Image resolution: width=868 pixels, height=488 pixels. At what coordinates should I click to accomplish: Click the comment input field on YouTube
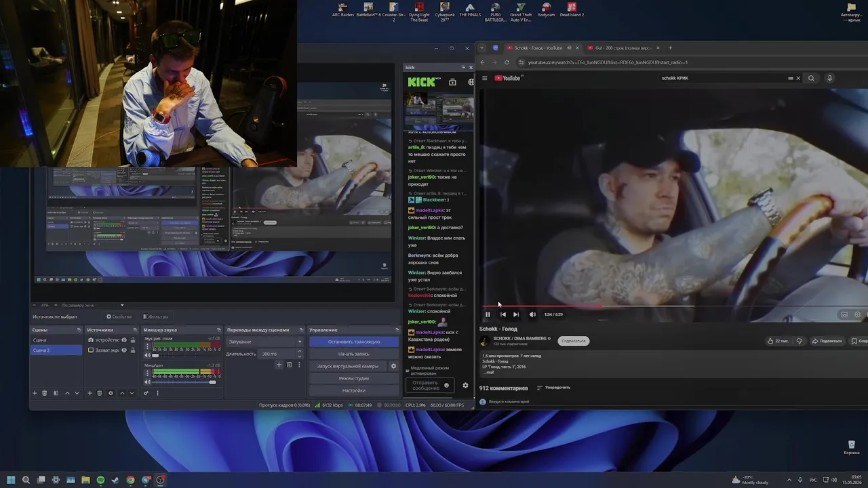pos(678,402)
